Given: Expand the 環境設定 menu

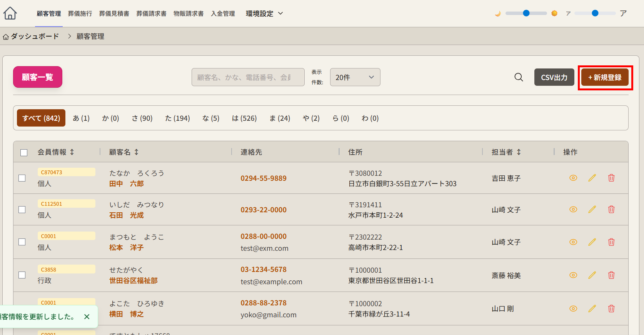Looking at the screenshot, I should 264,13.
